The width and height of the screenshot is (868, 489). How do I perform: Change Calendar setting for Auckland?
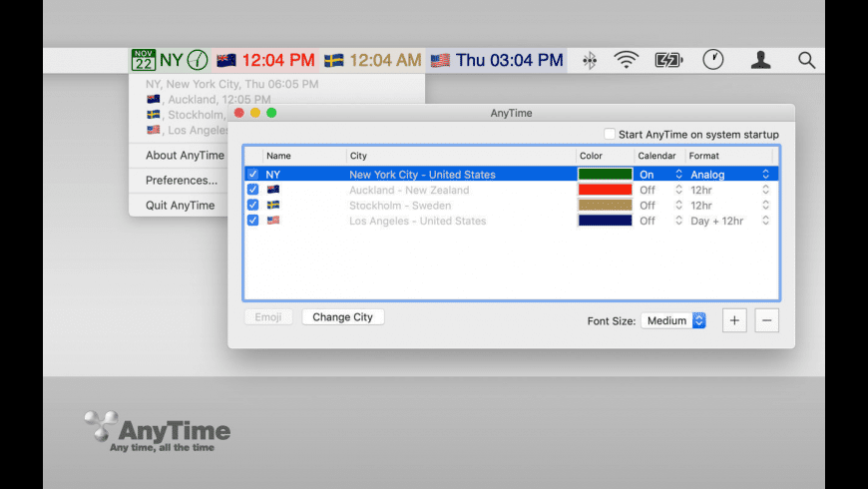click(x=660, y=190)
